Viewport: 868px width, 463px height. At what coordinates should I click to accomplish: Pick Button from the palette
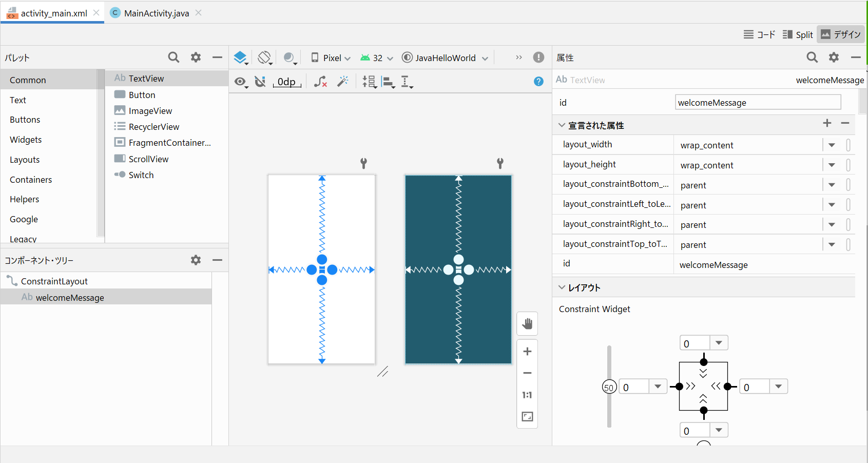click(x=167, y=94)
